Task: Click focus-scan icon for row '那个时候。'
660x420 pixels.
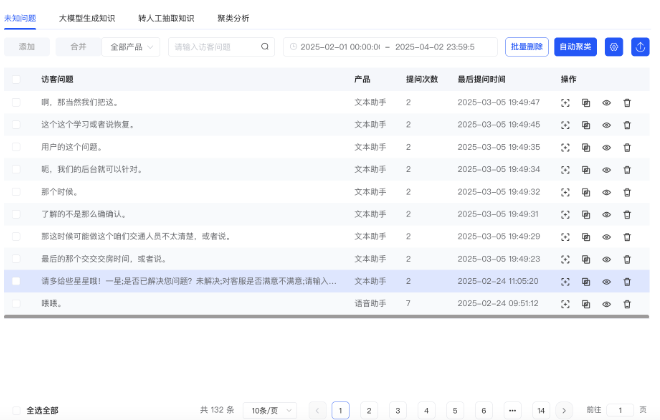Action: pos(565,192)
